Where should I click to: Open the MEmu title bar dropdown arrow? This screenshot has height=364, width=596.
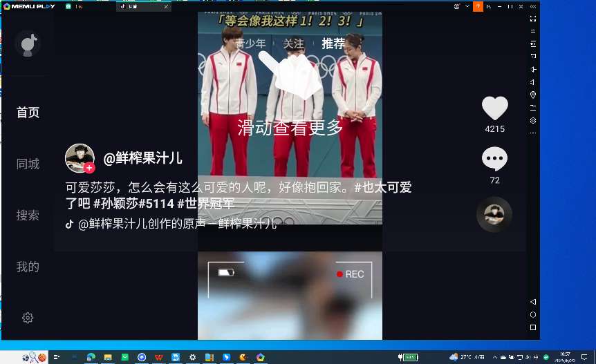(467, 6)
